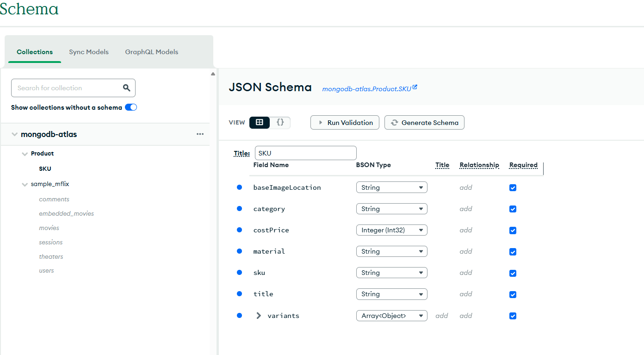Image resolution: width=644 pixels, height=355 pixels.
Task: Click the search magnifier icon
Action: 126,88
